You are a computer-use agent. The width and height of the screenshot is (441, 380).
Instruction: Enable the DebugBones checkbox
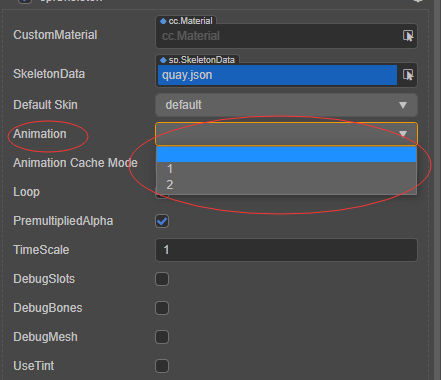[x=162, y=308]
